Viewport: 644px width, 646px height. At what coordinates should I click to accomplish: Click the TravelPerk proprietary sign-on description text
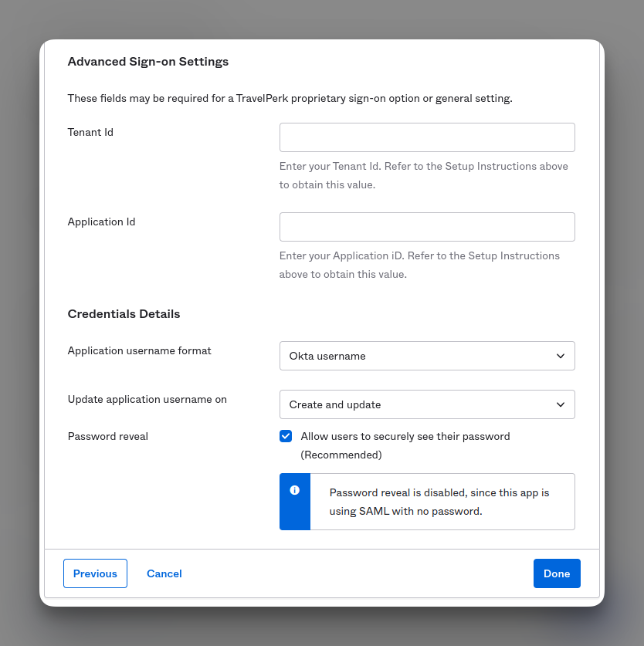[x=290, y=99]
